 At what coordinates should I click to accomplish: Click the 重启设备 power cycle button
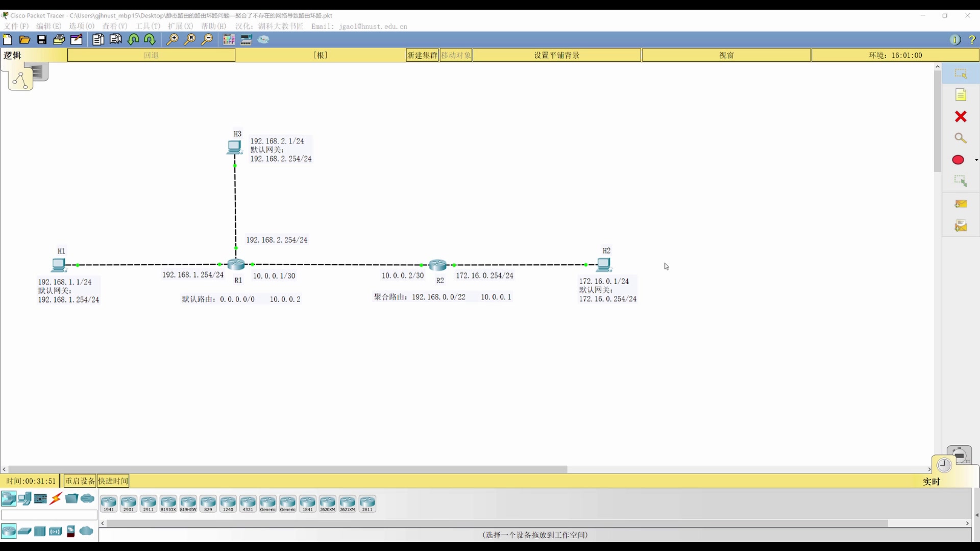[x=80, y=481]
